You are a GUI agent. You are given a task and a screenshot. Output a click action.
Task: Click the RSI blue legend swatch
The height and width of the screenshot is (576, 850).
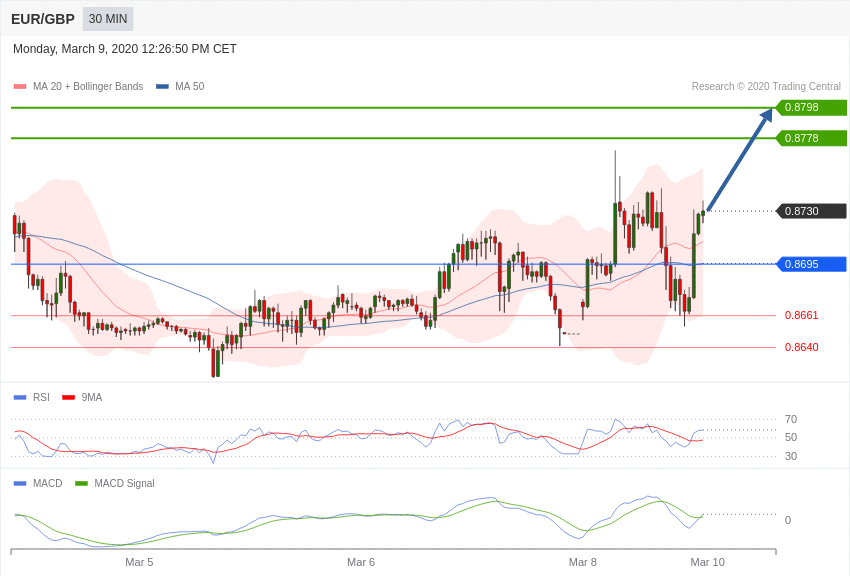coord(20,398)
